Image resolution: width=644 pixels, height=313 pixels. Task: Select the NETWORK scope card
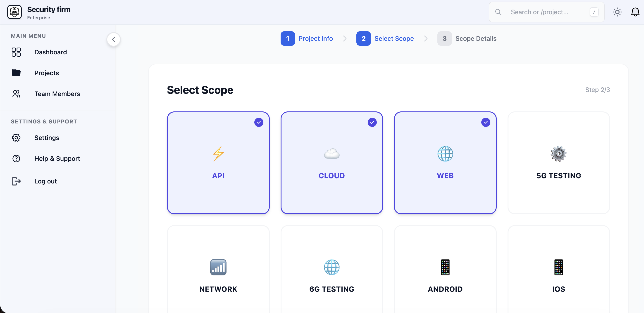click(x=218, y=269)
